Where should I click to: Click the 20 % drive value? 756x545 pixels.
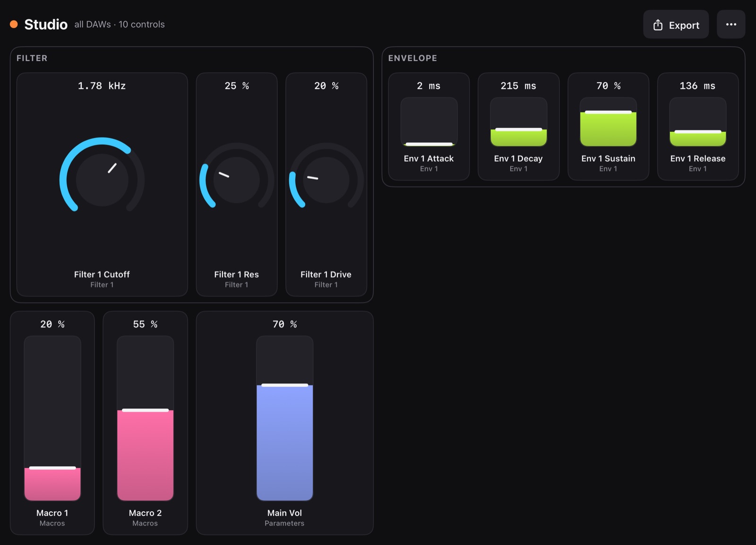(x=326, y=86)
